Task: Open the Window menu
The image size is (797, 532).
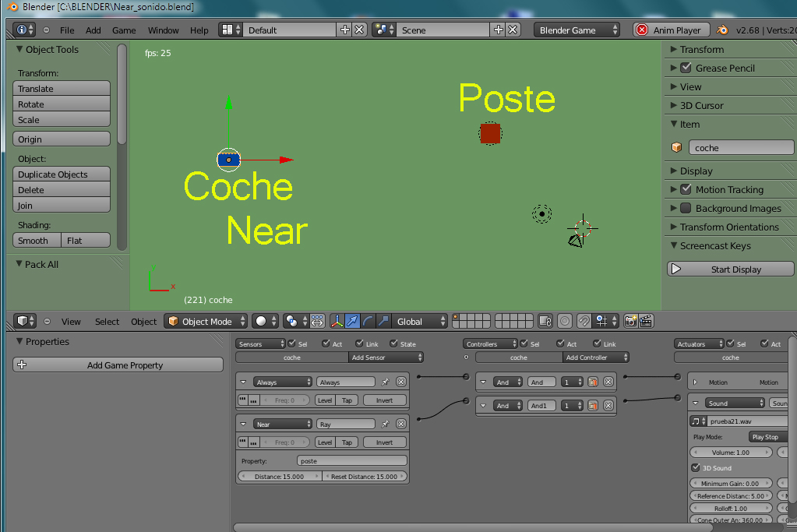Action: point(163,30)
